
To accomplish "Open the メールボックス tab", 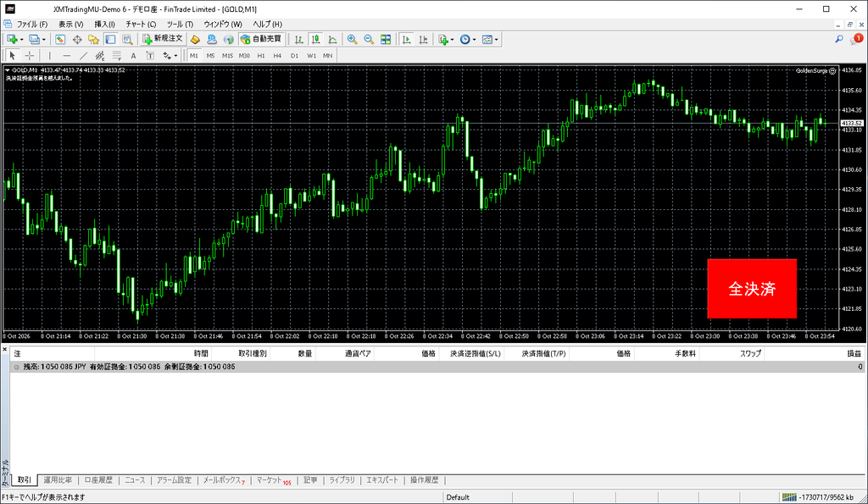I will click(x=224, y=480).
